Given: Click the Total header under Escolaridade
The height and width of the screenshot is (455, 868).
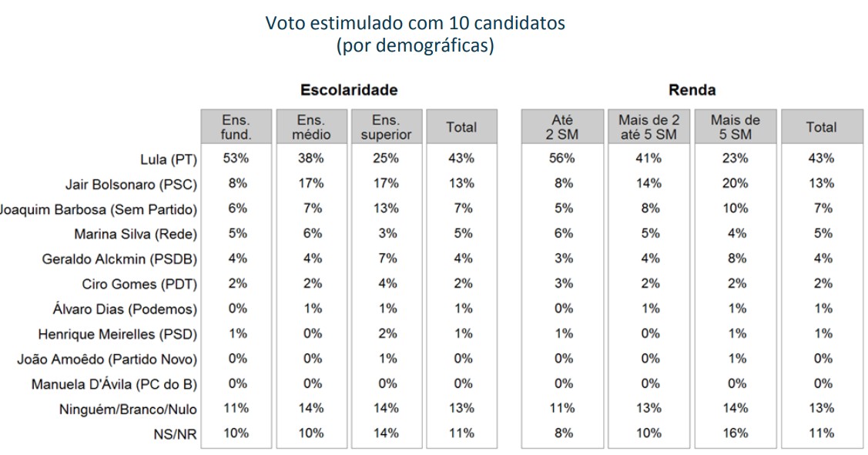Looking at the screenshot, I should tap(461, 127).
